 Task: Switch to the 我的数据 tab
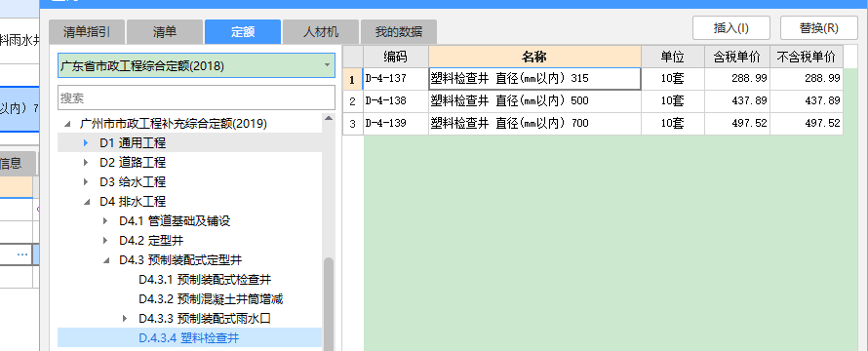click(399, 32)
